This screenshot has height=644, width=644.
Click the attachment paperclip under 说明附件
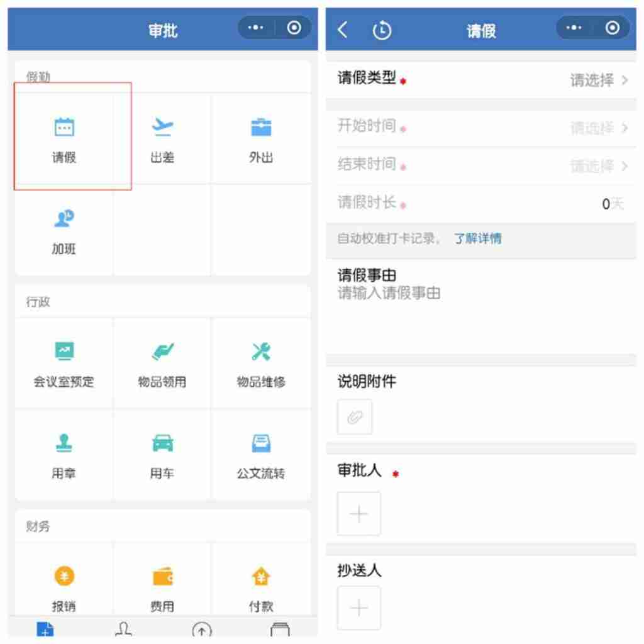pyautogui.click(x=355, y=416)
